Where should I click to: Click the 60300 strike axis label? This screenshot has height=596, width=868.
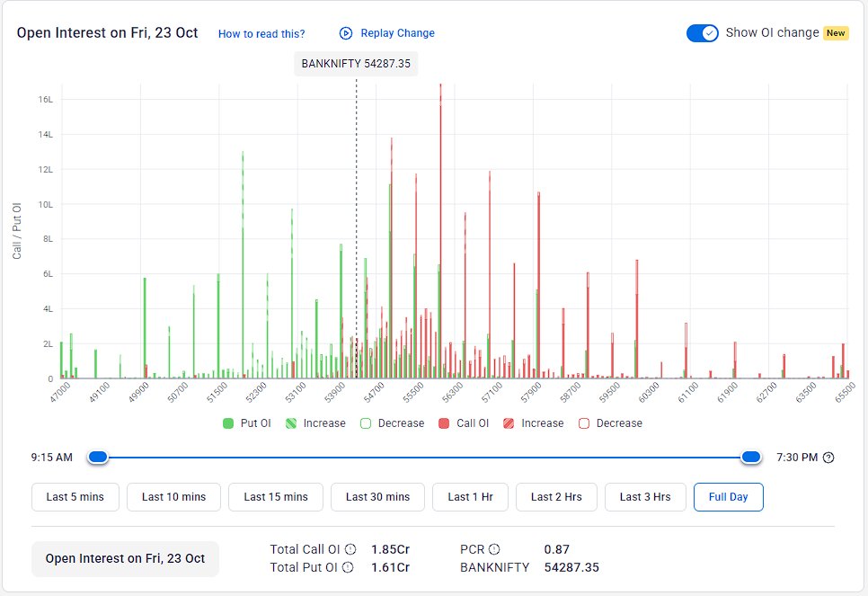649,392
